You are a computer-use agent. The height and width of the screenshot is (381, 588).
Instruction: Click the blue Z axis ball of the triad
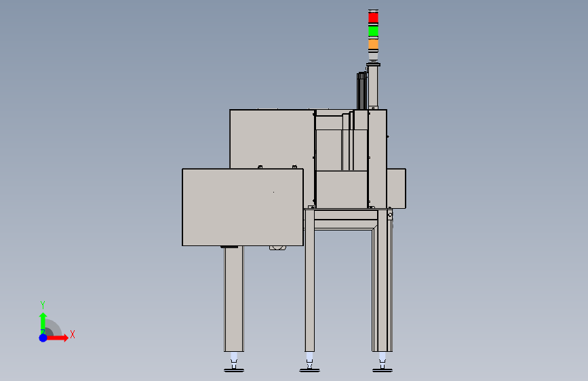pyautogui.click(x=43, y=338)
